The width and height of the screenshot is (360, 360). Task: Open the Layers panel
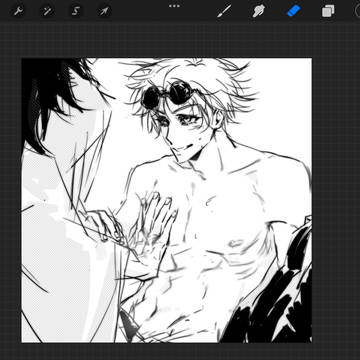click(328, 11)
